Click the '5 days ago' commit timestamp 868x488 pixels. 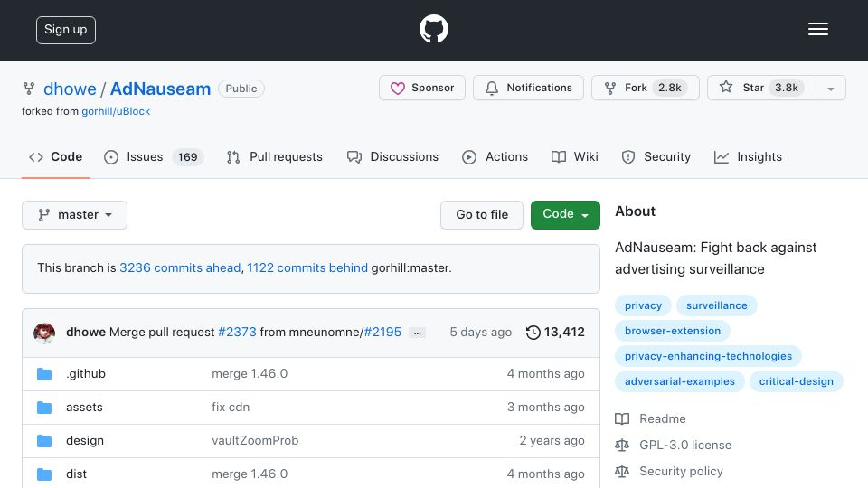pyautogui.click(x=480, y=332)
